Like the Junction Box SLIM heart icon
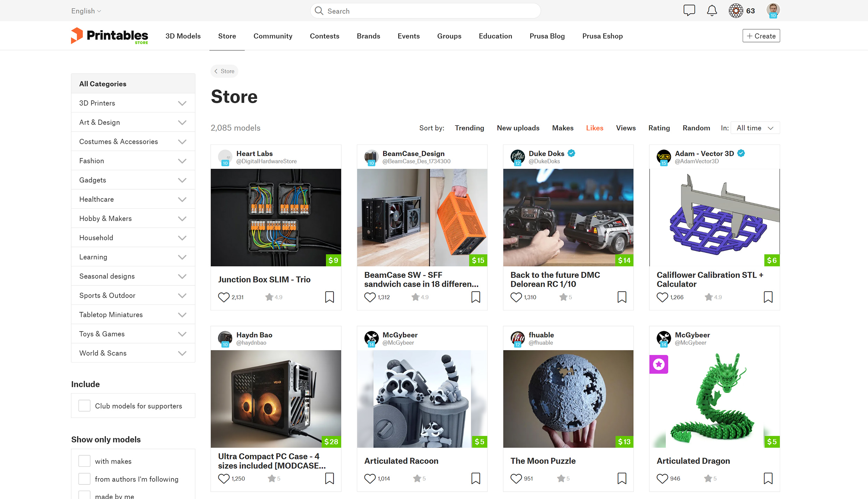Screen dimensions: 868x499 (224, 297)
